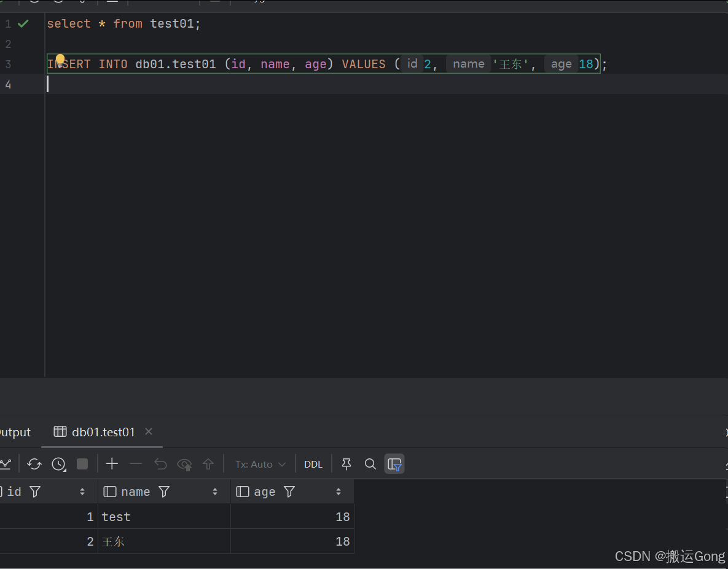This screenshot has height=569, width=728.
Task: Show the chart series icon in grid toolbar
Action: [5, 463]
